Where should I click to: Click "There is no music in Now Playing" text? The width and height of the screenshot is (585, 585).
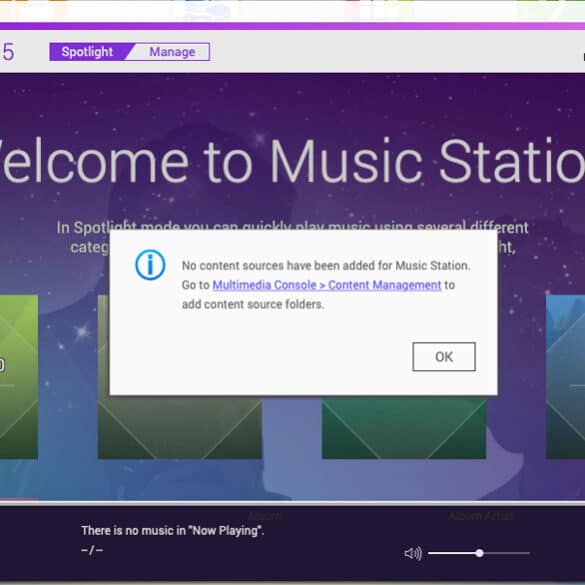173,531
